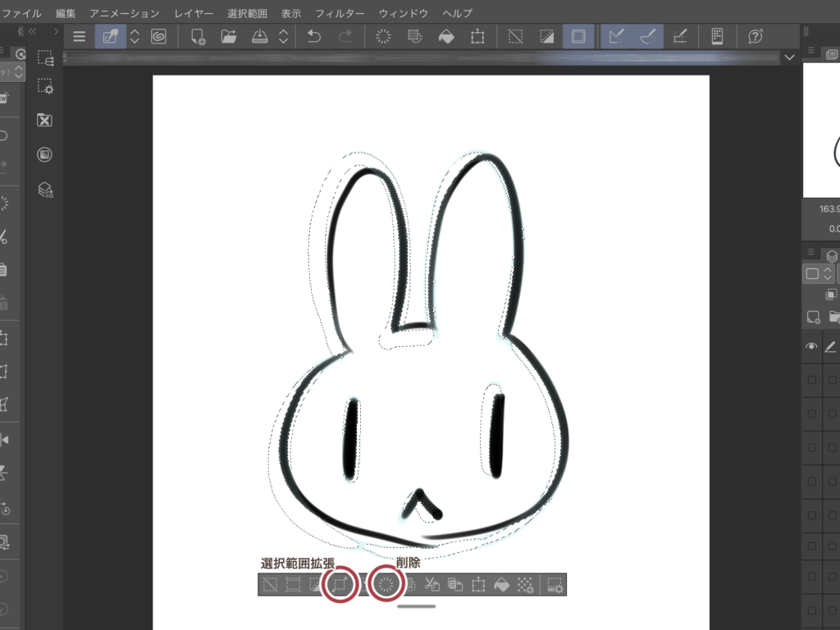This screenshot has width=840, height=630.
Task: Deselect using the selection launcher below canvas
Action: [x=270, y=584]
